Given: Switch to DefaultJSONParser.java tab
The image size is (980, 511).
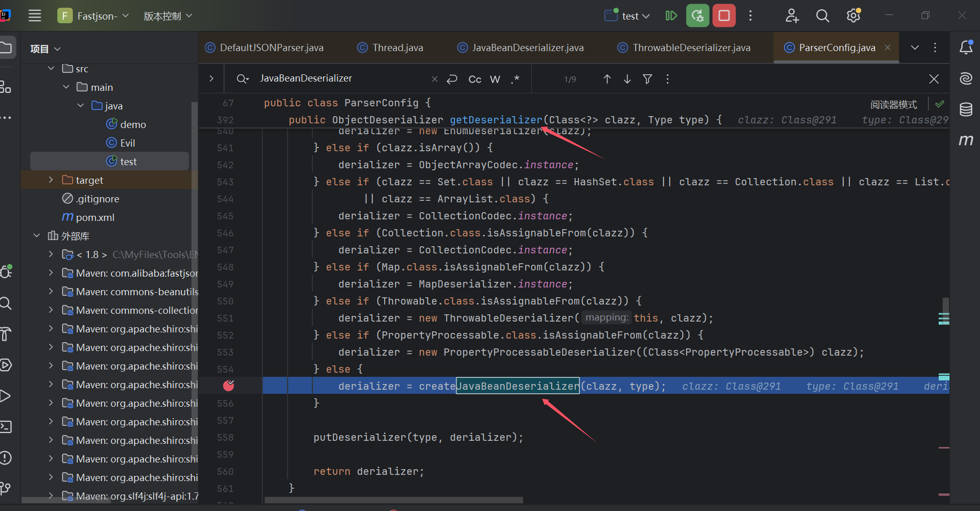Looking at the screenshot, I should click(x=264, y=47).
